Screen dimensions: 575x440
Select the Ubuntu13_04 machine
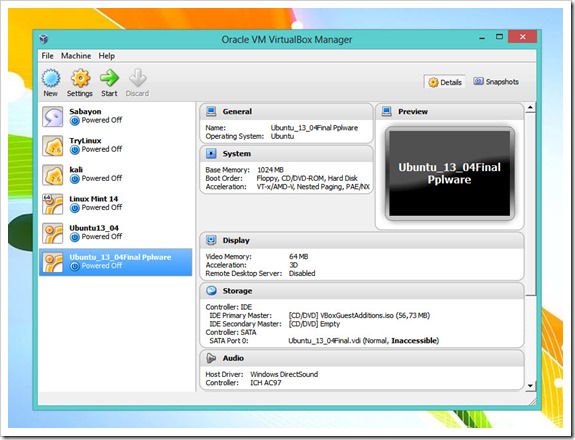(116, 233)
